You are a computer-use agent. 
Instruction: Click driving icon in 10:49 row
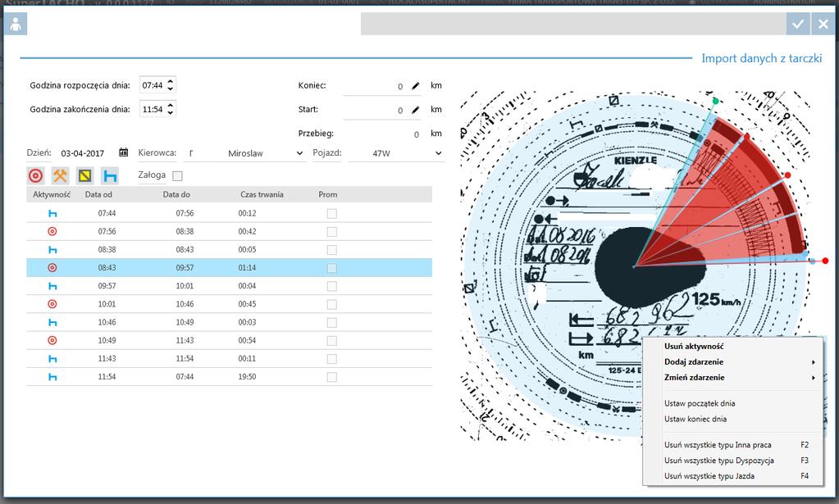[x=52, y=340]
